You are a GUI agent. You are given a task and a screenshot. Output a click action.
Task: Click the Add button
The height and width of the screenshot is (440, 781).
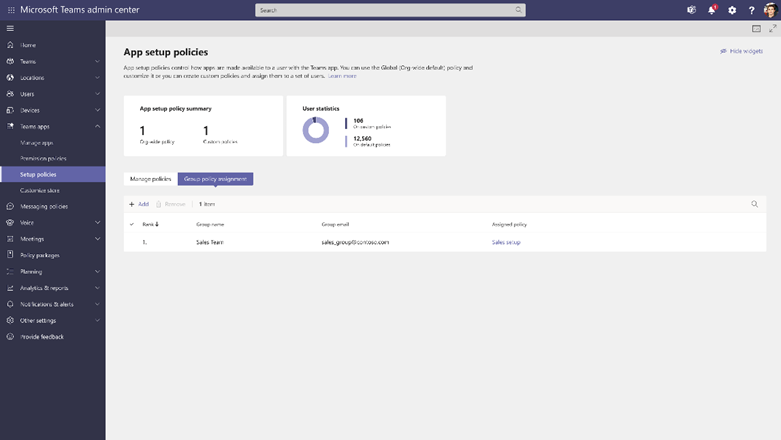[139, 204]
